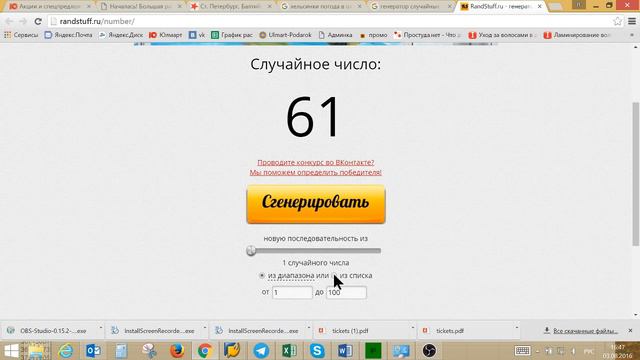Viewport: 640px width, 360px height.
Task: Switch to the 'хельсинки погода' tab
Action: click(322, 7)
